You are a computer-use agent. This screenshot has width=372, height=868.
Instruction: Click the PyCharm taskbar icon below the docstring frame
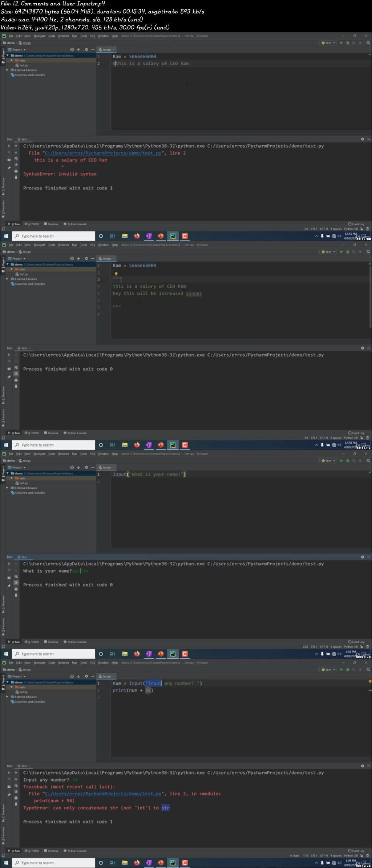point(173,445)
